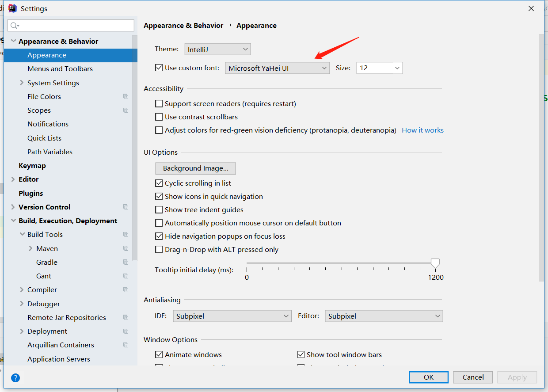The width and height of the screenshot is (548, 392).
Task: Select Menus and Toolbars settings page
Action: 60,69
